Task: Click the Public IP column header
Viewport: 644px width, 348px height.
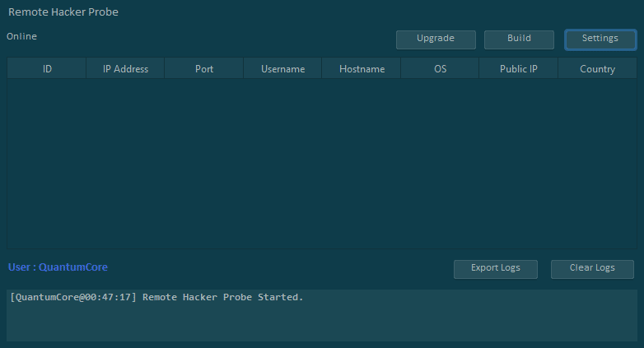Action: (x=519, y=69)
